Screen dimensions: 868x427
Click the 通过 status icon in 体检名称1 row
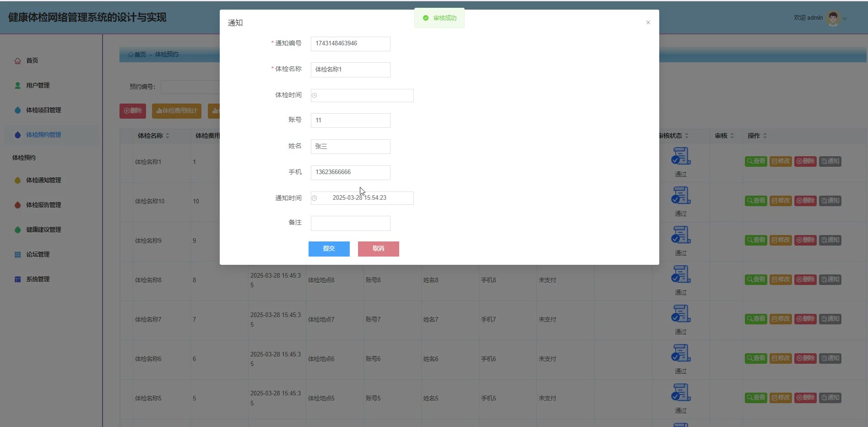click(681, 156)
